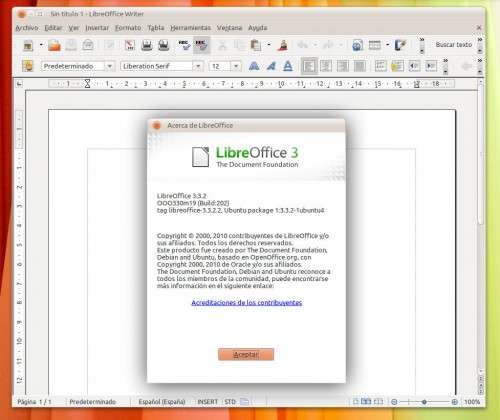This screenshot has width=500, height=420.
Task: Open Show Draw Functions icon
Action: click(400, 45)
